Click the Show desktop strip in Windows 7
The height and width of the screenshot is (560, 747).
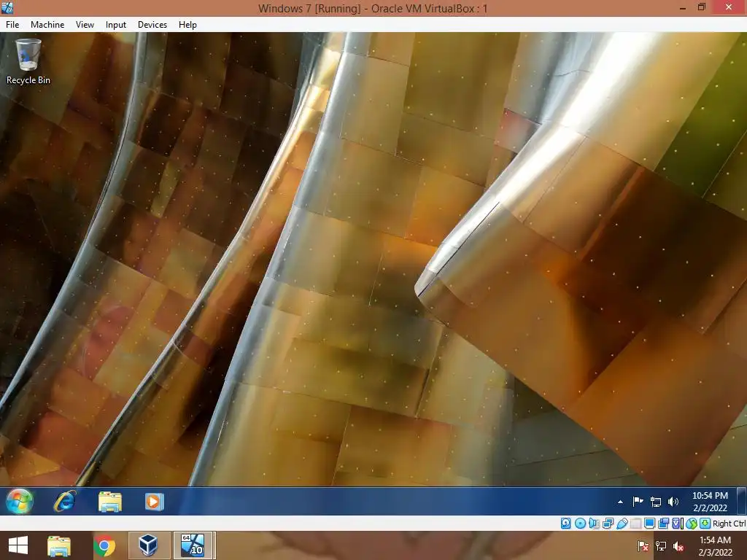(x=741, y=501)
